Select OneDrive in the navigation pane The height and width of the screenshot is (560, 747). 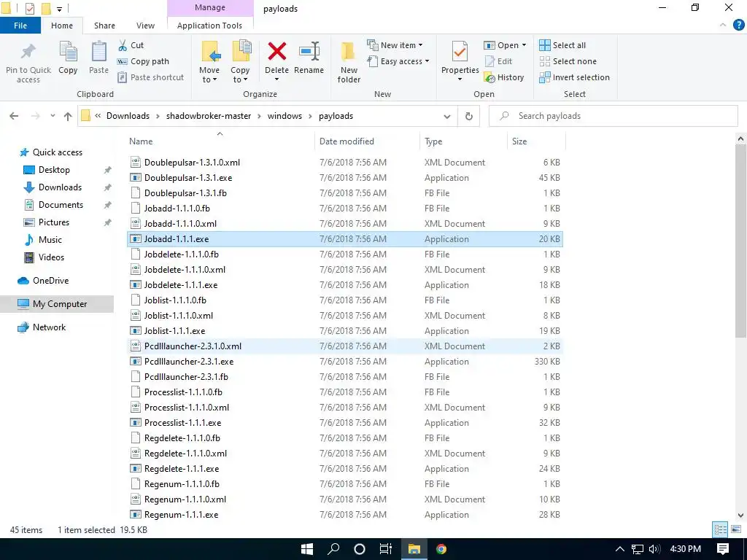coord(50,281)
